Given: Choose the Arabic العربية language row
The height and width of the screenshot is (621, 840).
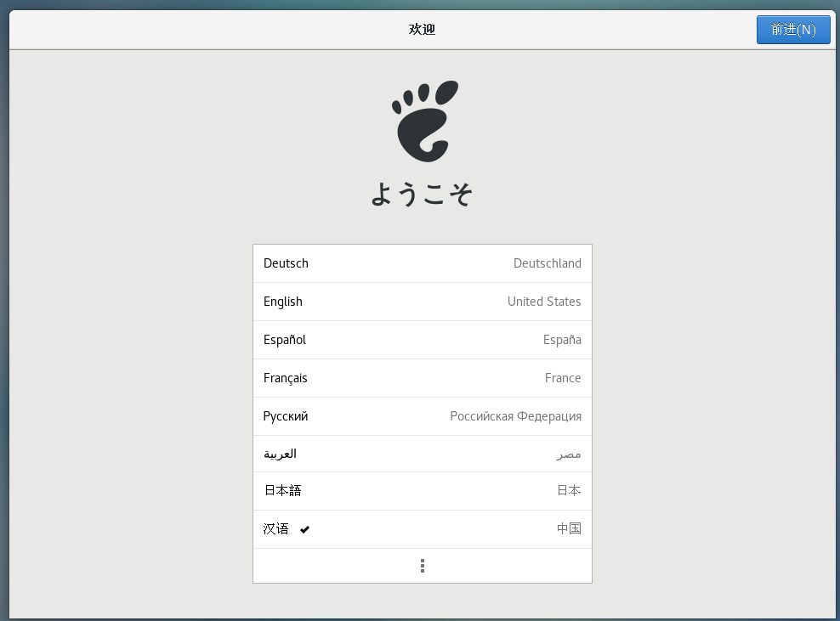Looking at the screenshot, I should pos(423,454).
